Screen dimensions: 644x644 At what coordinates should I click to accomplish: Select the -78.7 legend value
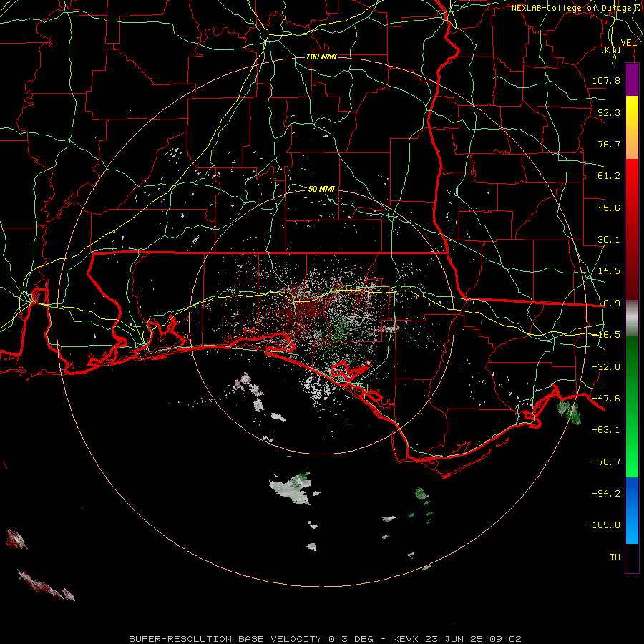click(606, 462)
